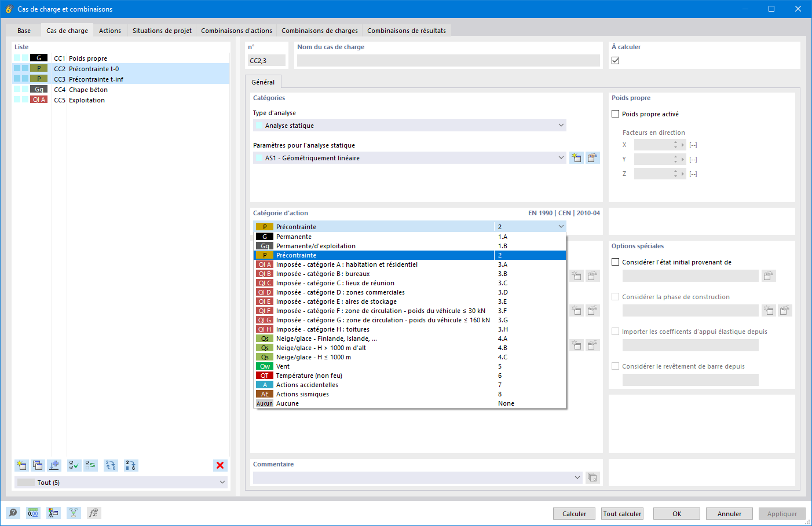Image resolution: width=812 pixels, height=526 pixels.
Task: Choose Aucune in the category list
Action: [409, 403]
